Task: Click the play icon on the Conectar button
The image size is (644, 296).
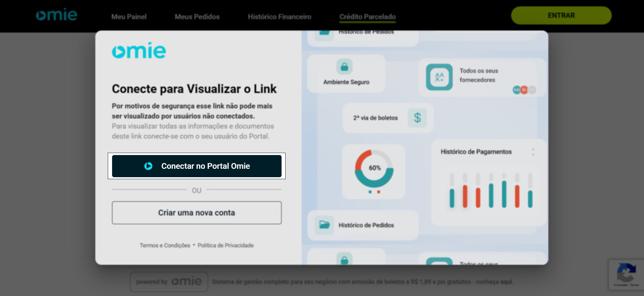Action: [148, 166]
